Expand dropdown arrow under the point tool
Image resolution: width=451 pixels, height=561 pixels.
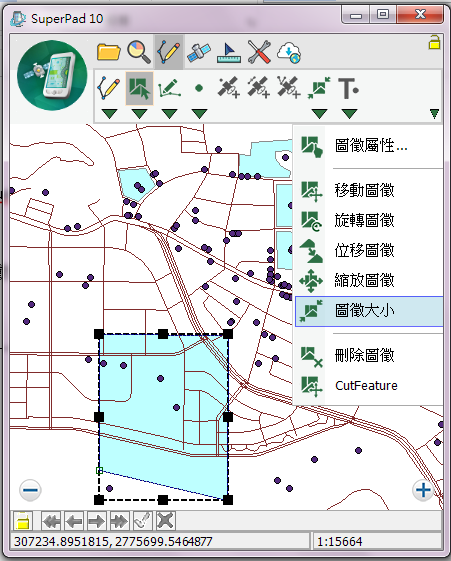200,114
